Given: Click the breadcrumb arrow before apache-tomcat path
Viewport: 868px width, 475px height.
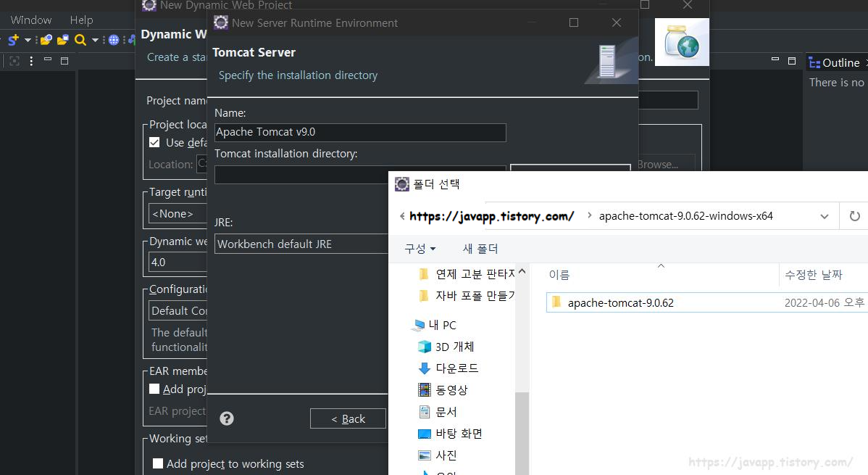Looking at the screenshot, I should pos(589,215).
